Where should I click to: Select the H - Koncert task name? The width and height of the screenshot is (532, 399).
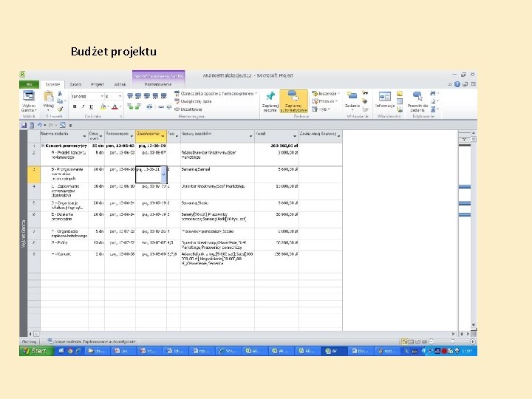(x=61, y=254)
